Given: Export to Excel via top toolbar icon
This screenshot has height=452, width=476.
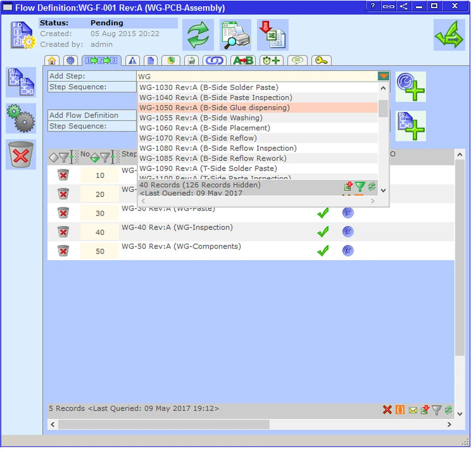Looking at the screenshot, I should (273, 35).
